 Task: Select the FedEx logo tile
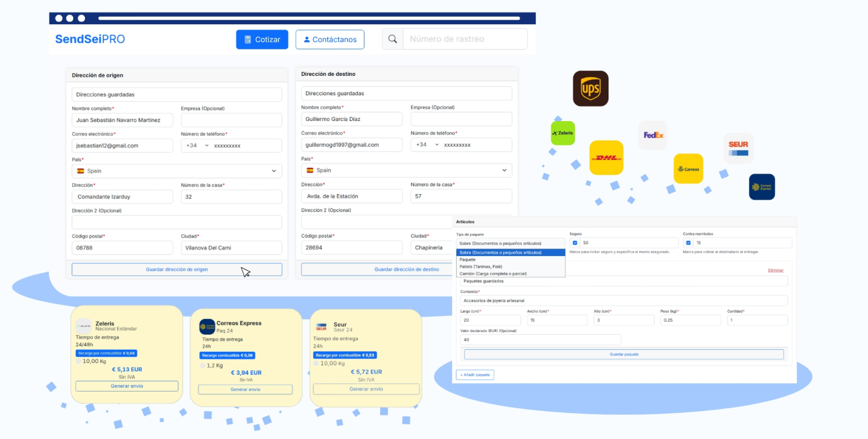coord(653,135)
